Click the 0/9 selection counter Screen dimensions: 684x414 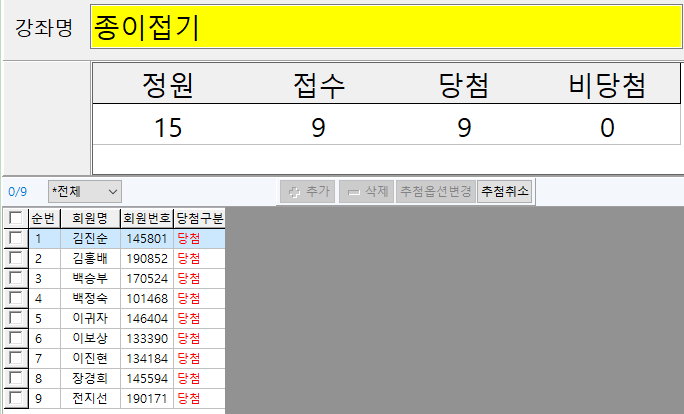pyautogui.click(x=17, y=192)
